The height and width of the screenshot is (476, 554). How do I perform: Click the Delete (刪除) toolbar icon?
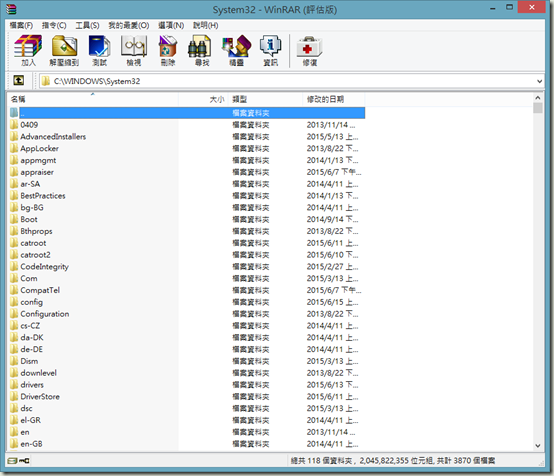click(168, 46)
